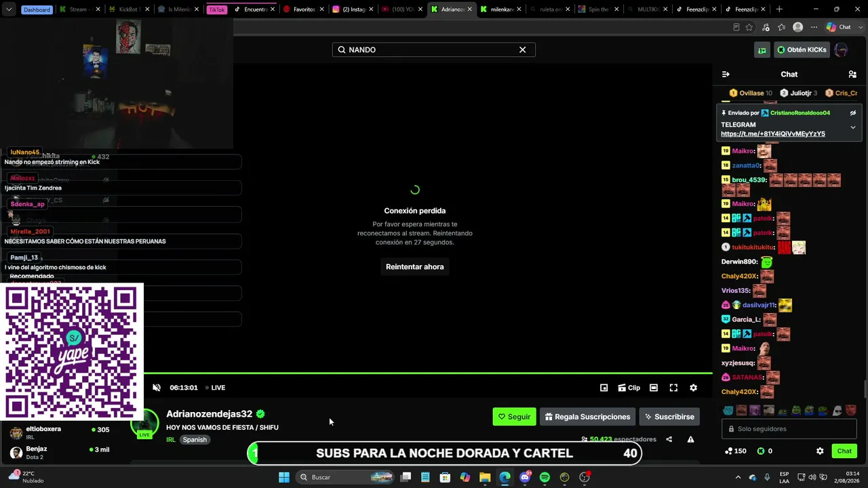Toggle mini player mode in the stream controls

tap(604, 388)
